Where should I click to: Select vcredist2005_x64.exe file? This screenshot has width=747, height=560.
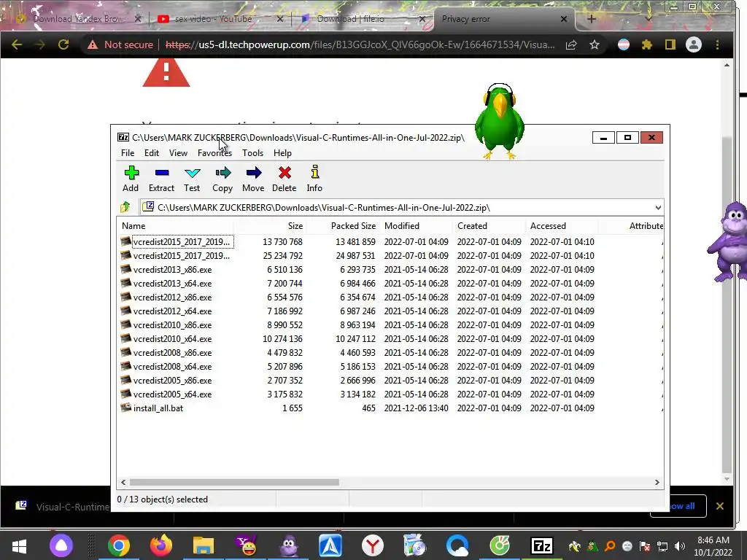tap(172, 394)
